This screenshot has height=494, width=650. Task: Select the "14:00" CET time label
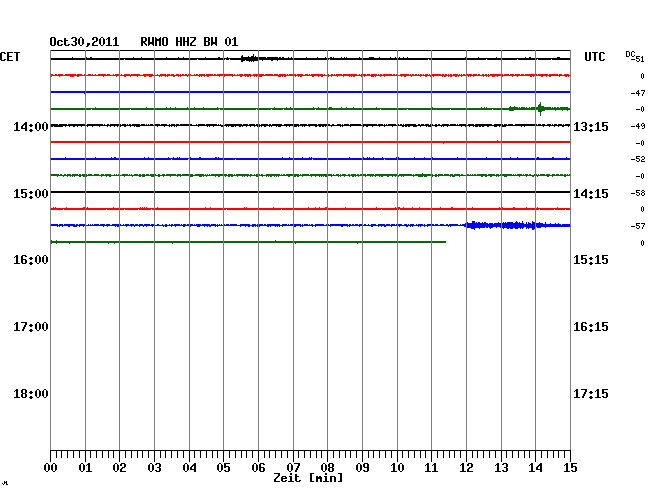pos(31,126)
